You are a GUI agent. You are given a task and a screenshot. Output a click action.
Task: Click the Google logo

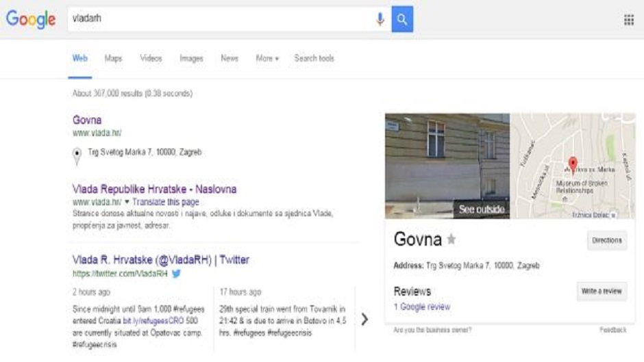click(31, 19)
